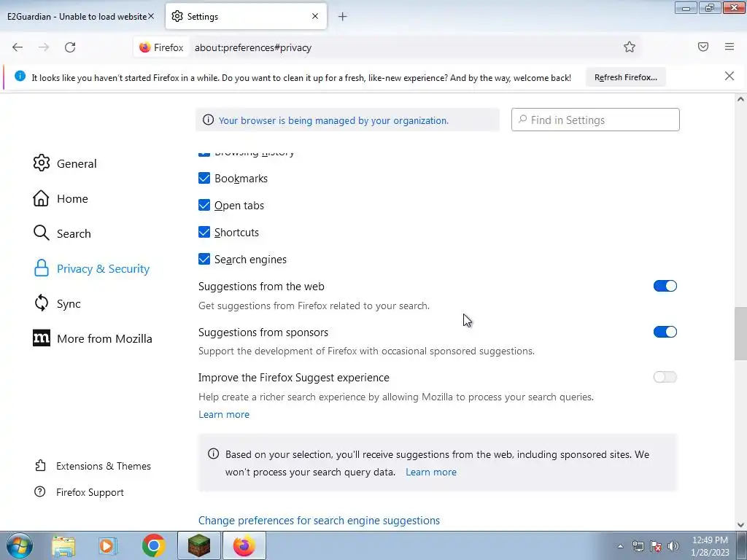This screenshot has height=560, width=747.
Task: Click the Firefox identity icon in address bar
Action: tap(145, 47)
